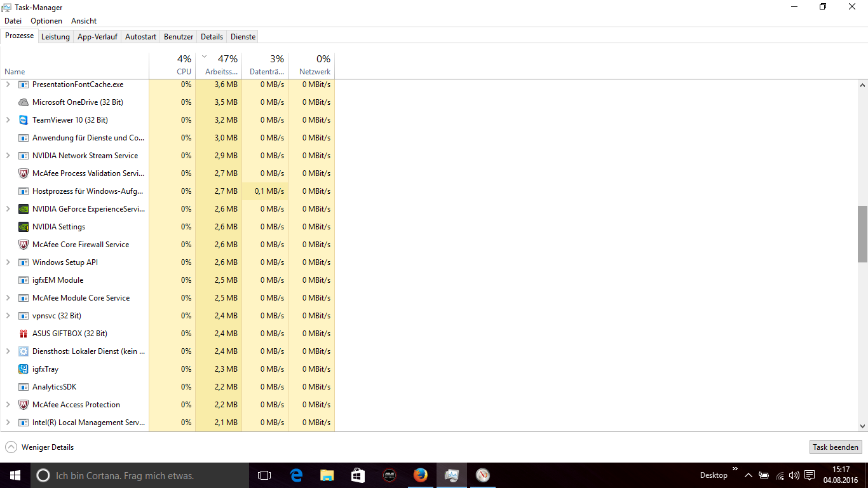The image size is (868, 488).
Task: Open the Action Center notification icon
Action: (810, 475)
